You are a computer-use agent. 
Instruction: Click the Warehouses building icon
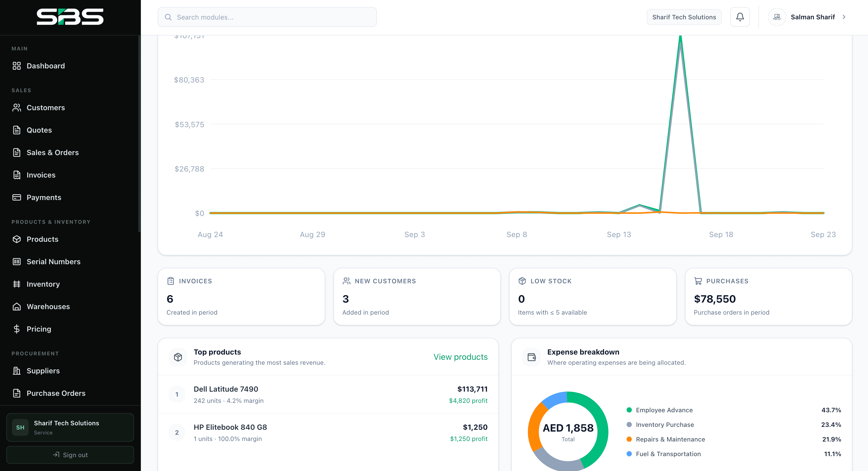16,307
